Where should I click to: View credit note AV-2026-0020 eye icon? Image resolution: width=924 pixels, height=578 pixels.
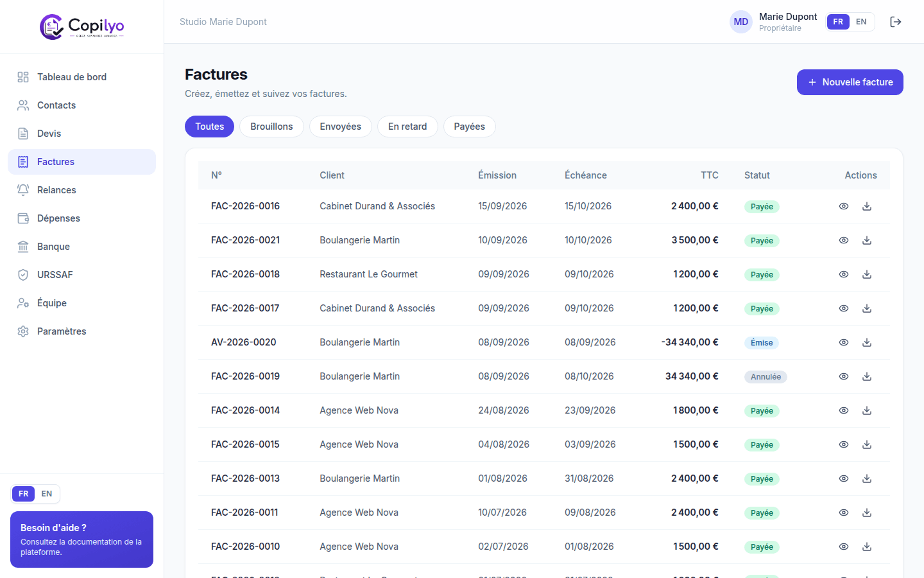(x=844, y=342)
